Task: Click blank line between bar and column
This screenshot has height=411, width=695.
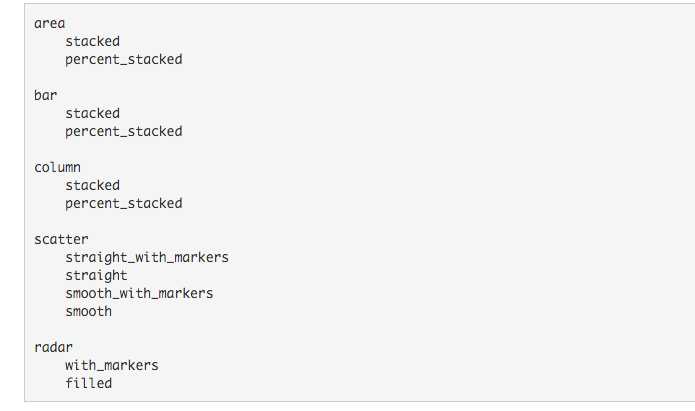Action: point(200,149)
